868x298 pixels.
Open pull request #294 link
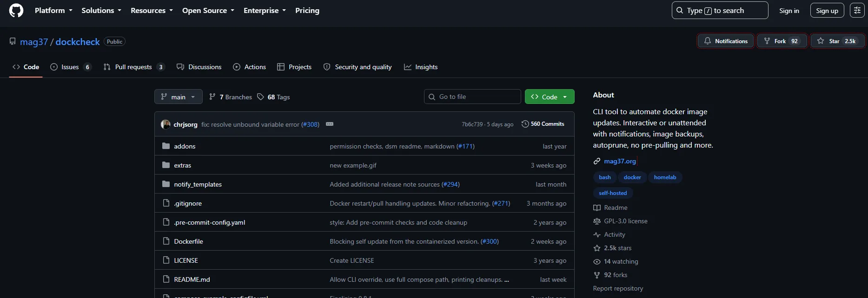[x=451, y=184]
